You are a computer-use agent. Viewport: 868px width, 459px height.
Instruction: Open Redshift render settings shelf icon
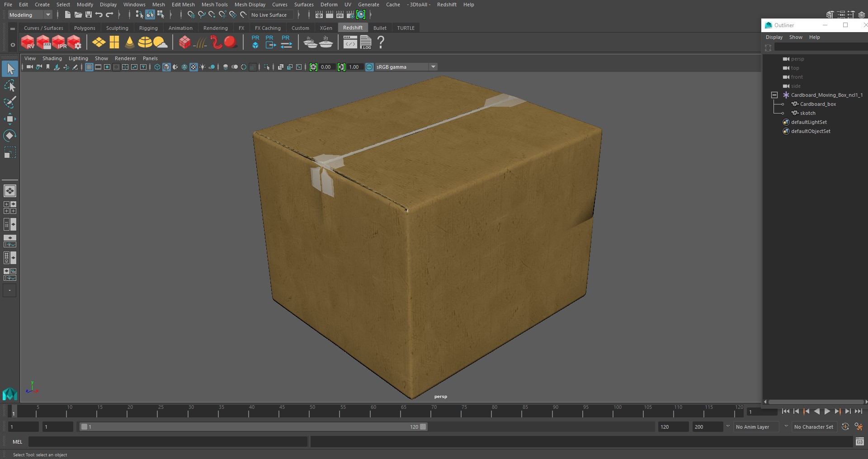[75, 43]
